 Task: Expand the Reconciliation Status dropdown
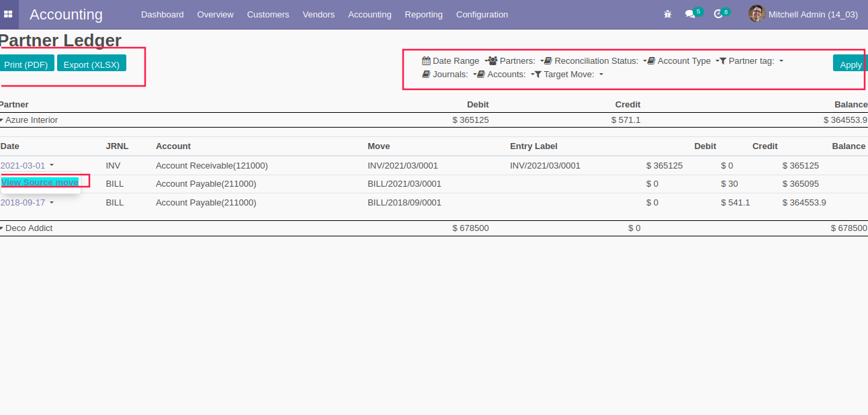tap(596, 61)
